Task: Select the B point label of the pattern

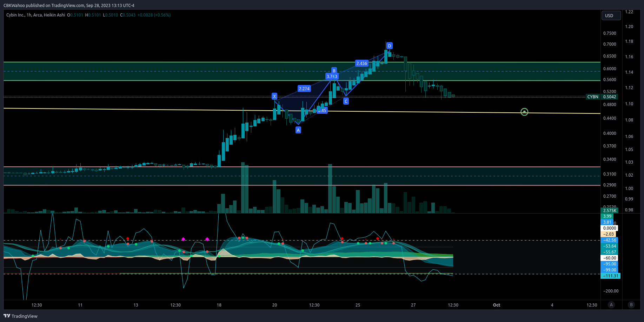Action: [334, 71]
